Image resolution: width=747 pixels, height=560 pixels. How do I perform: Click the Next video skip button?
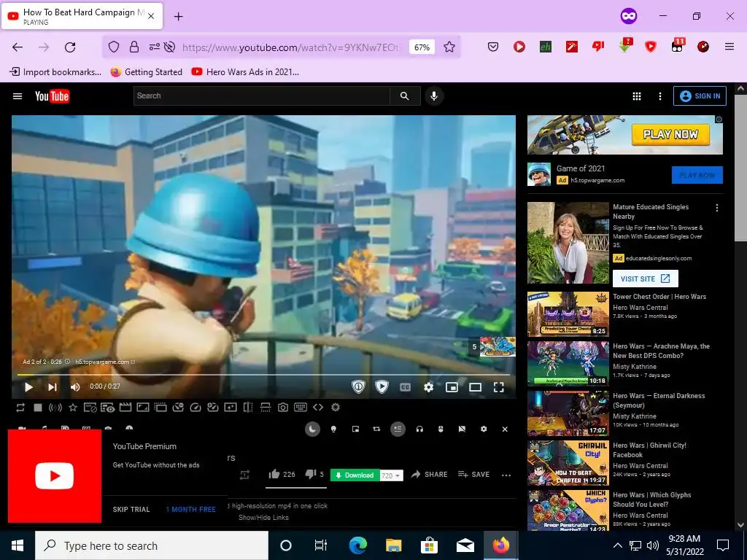53,387
